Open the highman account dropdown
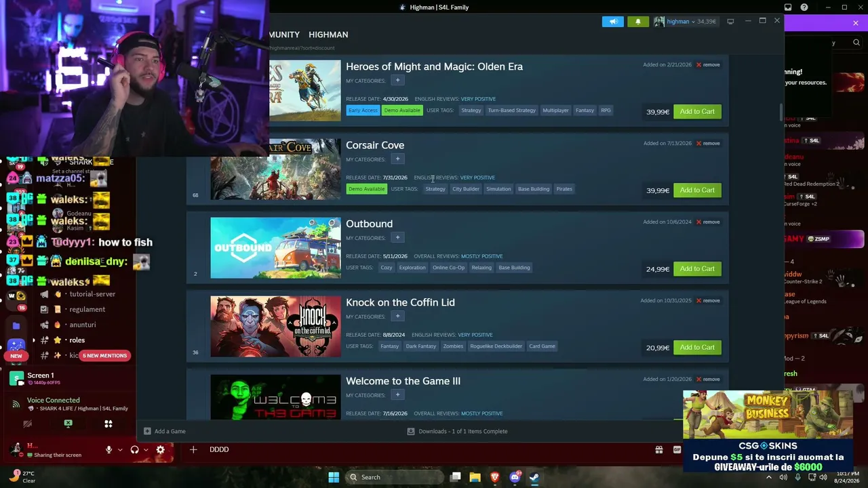This screenshot has width=868, height=488. (x=685, y=22)
